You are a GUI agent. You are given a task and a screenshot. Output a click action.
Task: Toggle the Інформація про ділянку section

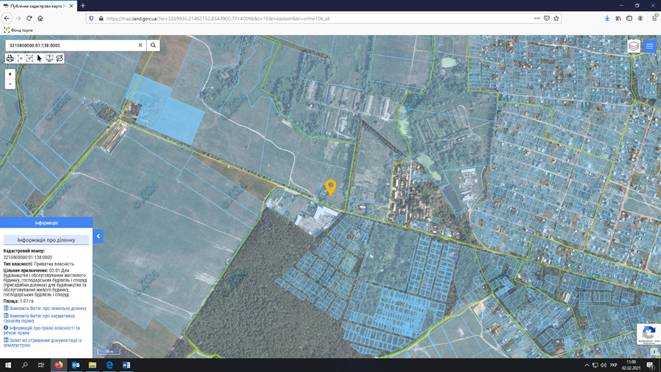tap(46, 240)
